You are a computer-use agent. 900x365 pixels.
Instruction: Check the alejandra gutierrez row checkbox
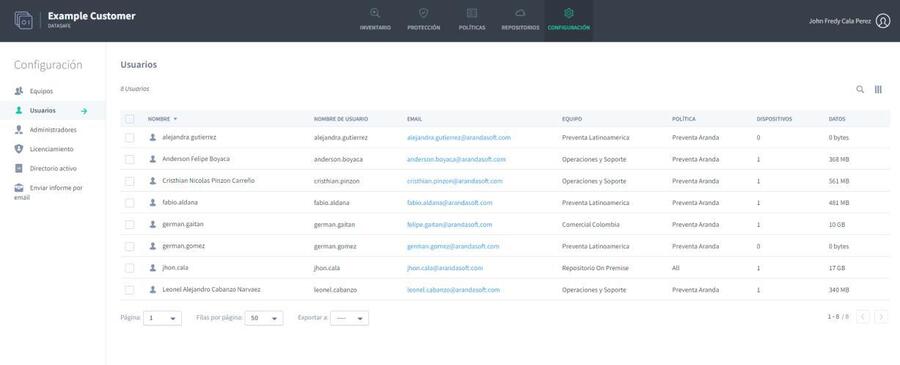click(130, 138)
